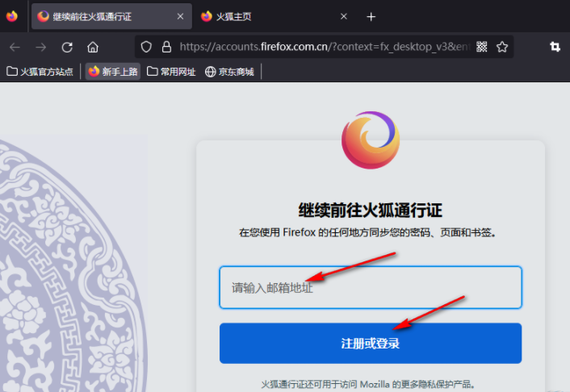
Task: Open 新手上路 bookmark
Action: point(113,72)
